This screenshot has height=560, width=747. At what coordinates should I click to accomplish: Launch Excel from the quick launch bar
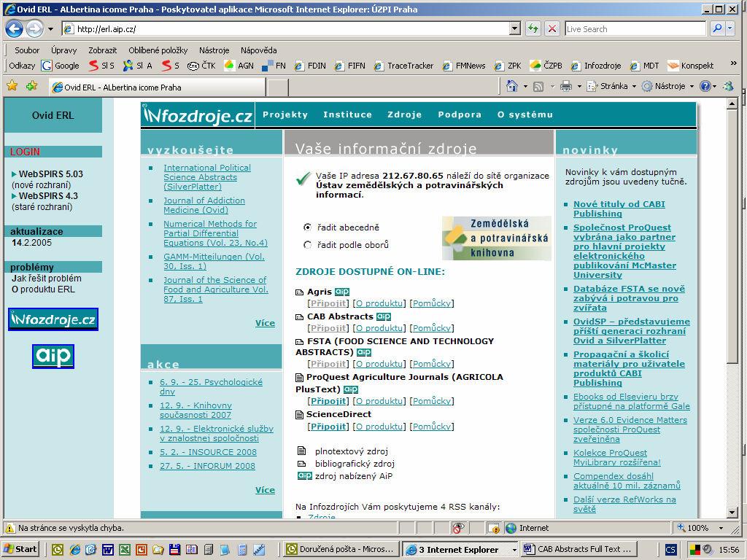coord(124,550)
